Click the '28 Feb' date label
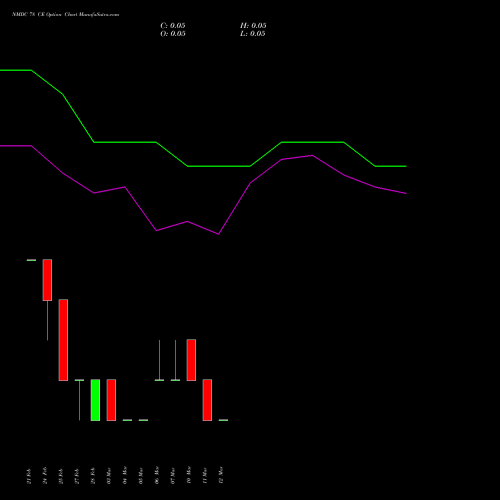The image size is (500, 500). coord(93,476)
